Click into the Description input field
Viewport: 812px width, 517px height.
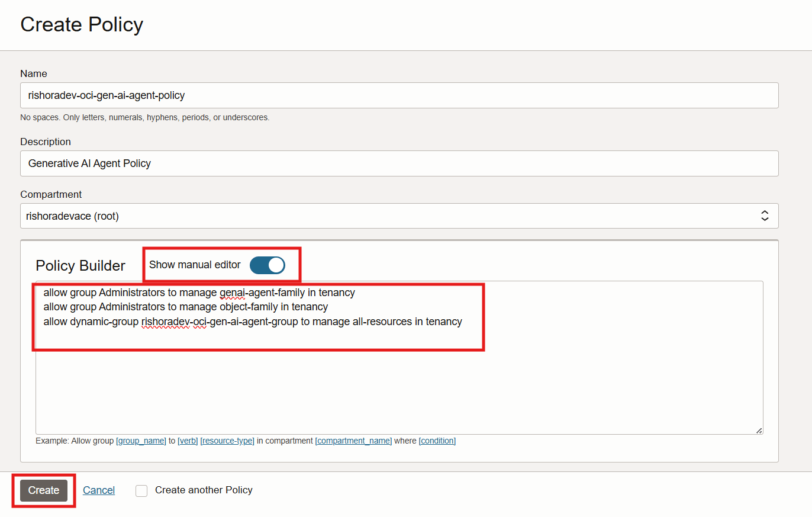point(399,163)
